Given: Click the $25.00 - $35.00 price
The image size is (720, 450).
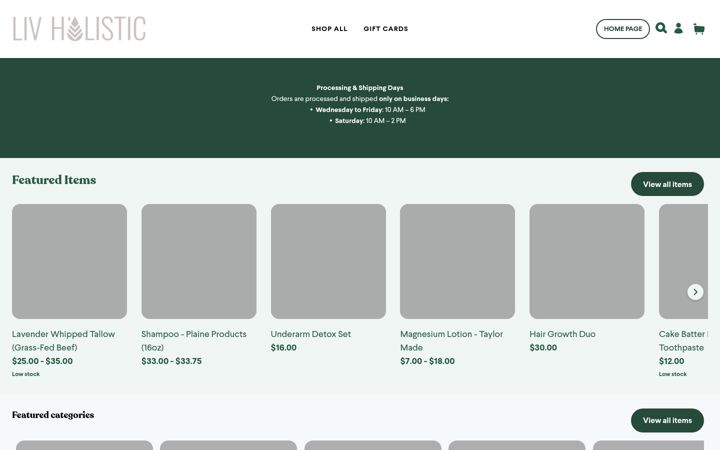Looking at the screenshot, I should 42,361.
